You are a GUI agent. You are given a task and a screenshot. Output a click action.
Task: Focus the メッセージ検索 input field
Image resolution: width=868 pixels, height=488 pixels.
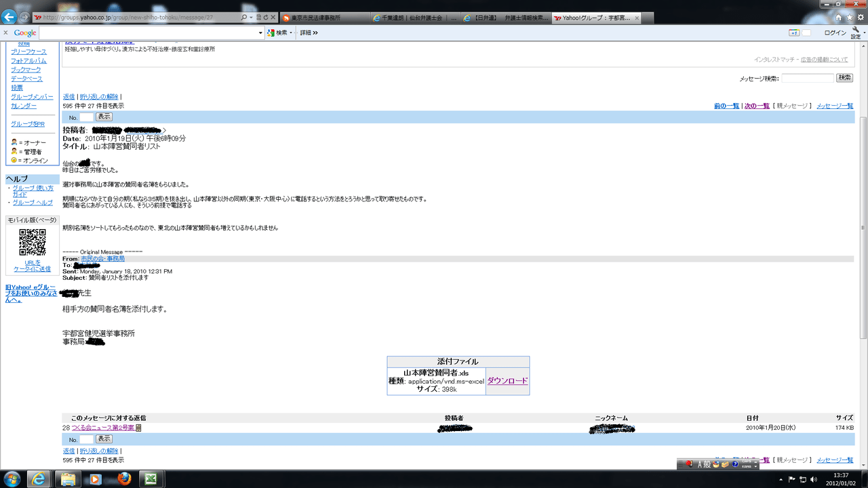pyautogui.click(x=808, y=78)
